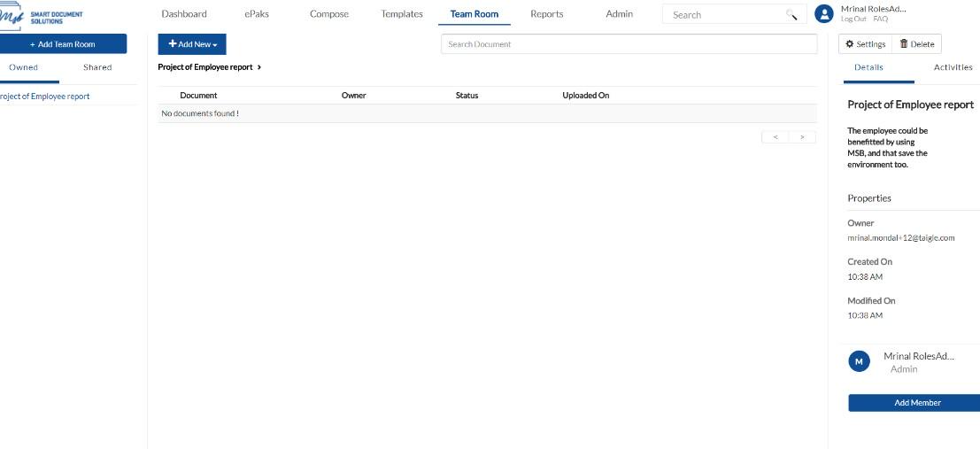The height and width of the screenshot is (449, 980).
Task: Click the Delete button
Action: (x=917, y=43)
